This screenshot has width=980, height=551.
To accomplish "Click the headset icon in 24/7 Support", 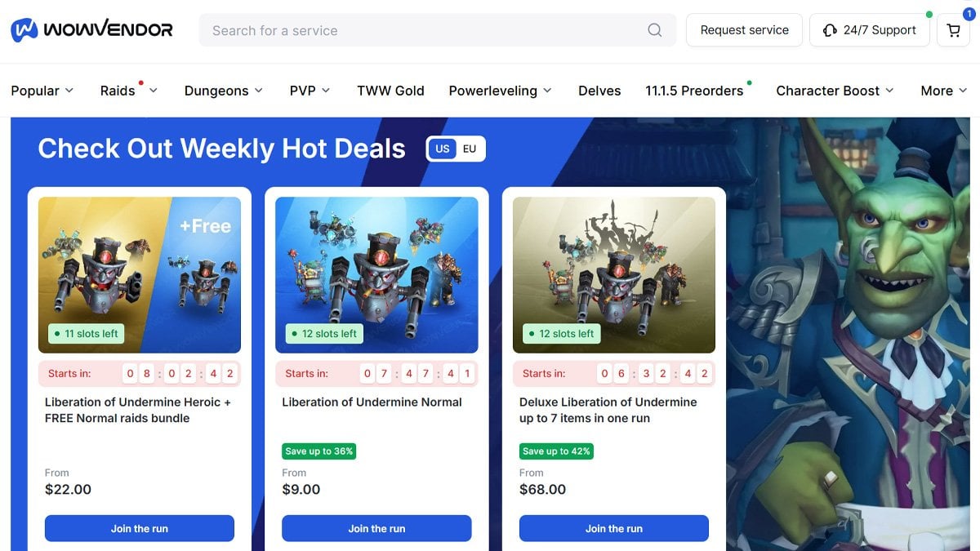I will point(830,30).
